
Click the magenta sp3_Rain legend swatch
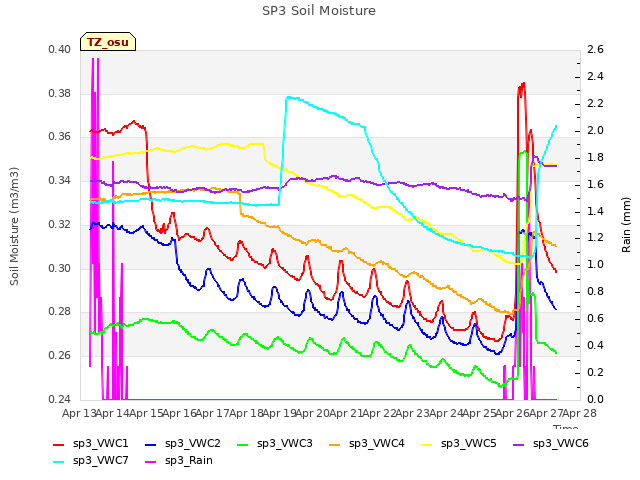[151, 462]
